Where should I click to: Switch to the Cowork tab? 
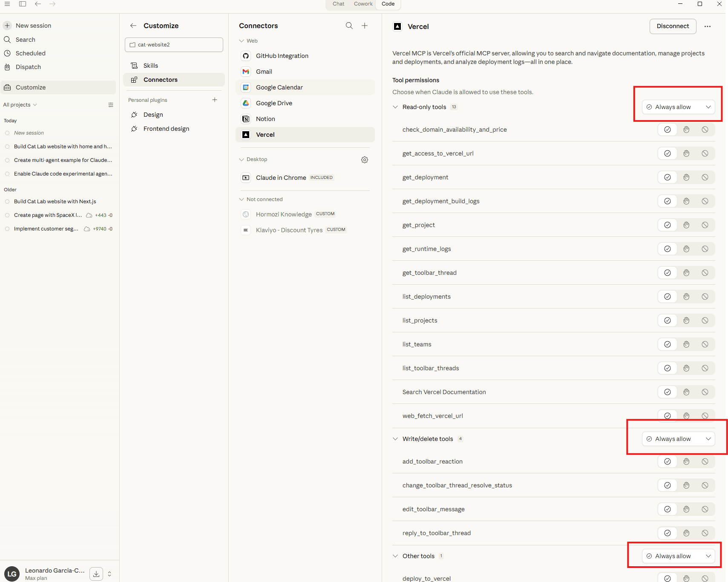coord(363,4)
